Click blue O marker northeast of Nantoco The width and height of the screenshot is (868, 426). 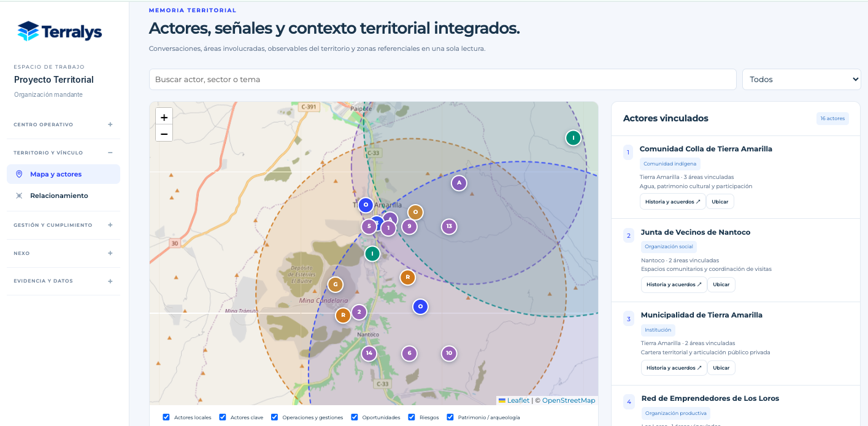tap(420, 306)
